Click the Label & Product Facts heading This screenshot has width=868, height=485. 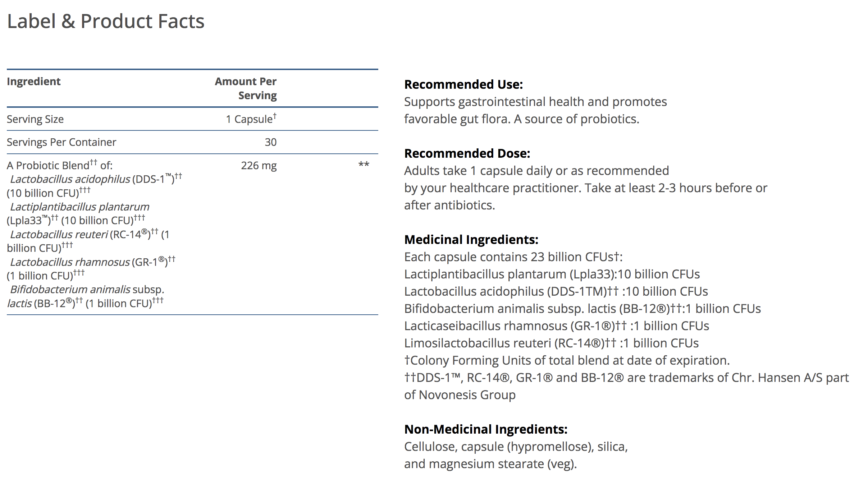106,22
